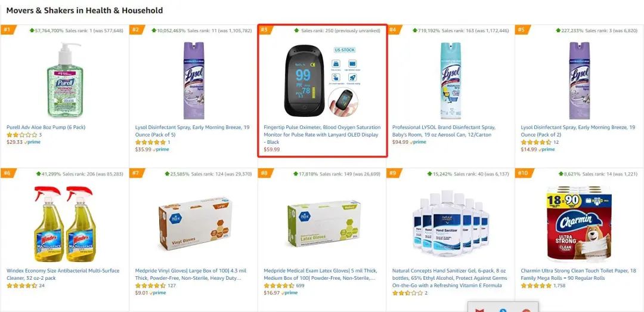Screen dimensions: 644x312
Task: Click the #1 orange rank badge
Action: [x=7, y=30]
